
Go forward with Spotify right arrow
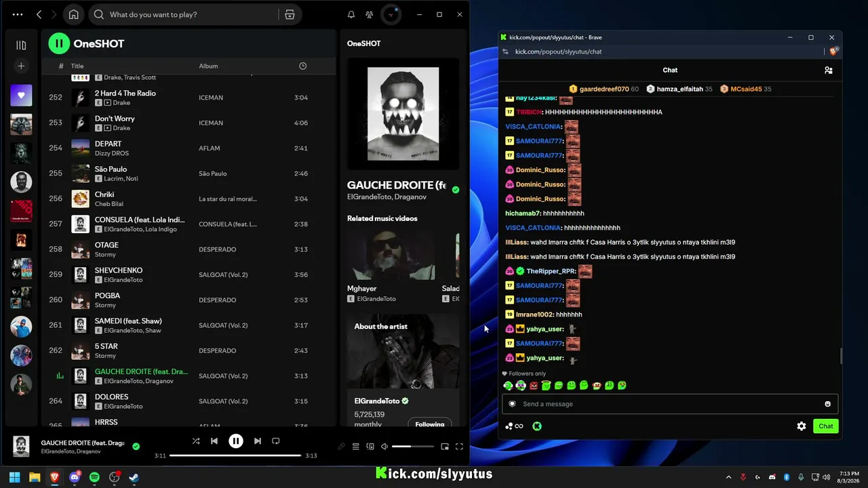point(54,14)
